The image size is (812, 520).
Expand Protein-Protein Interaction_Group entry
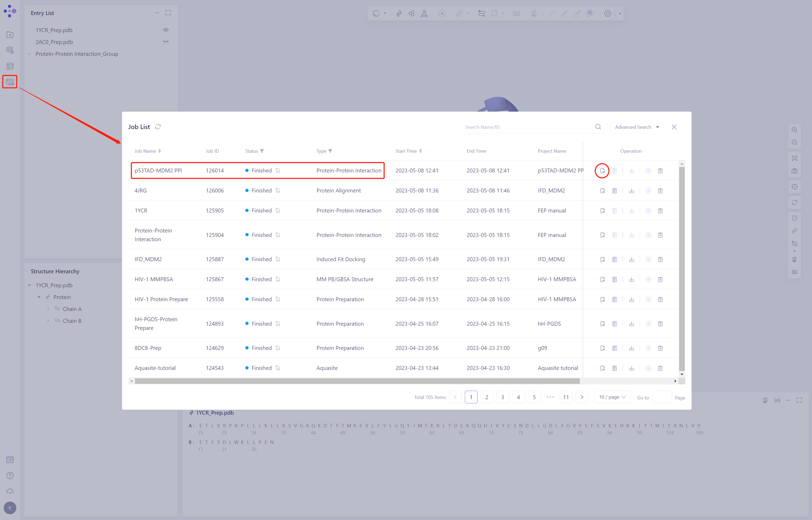(x=30, y=54)
